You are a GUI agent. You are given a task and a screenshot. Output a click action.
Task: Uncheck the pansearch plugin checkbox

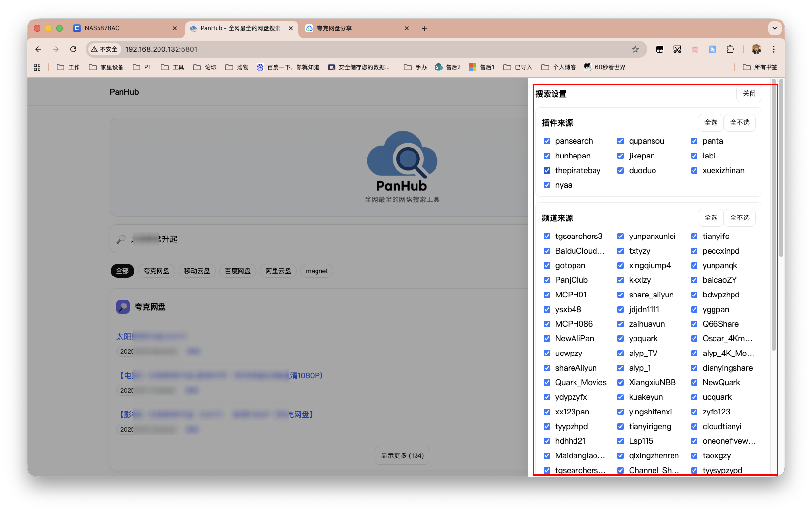pyautogui.click(x=547, y=141)
